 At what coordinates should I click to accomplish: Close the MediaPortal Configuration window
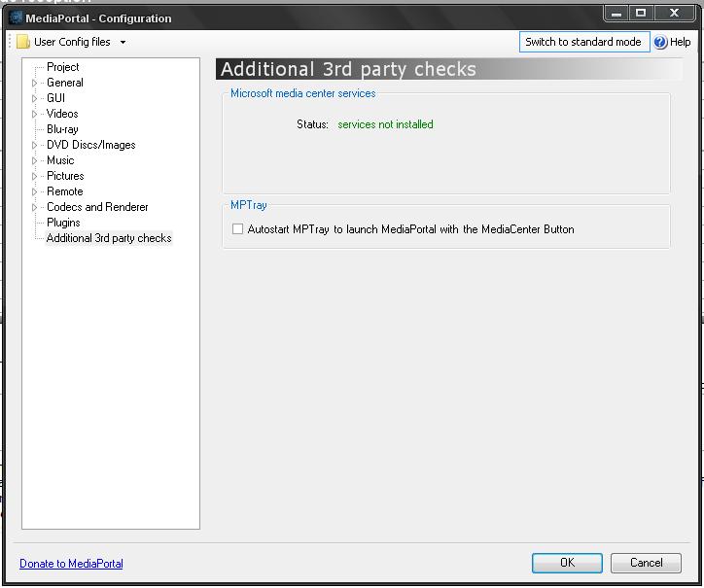675,13
